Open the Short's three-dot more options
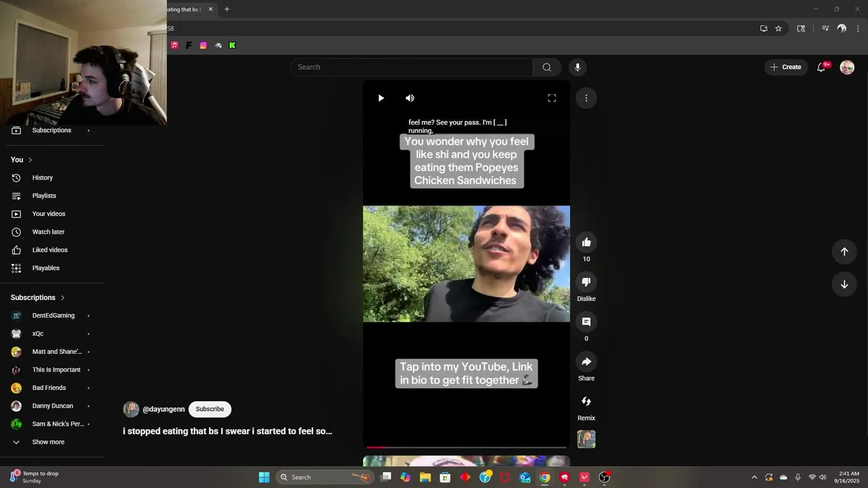 (587, 98)
